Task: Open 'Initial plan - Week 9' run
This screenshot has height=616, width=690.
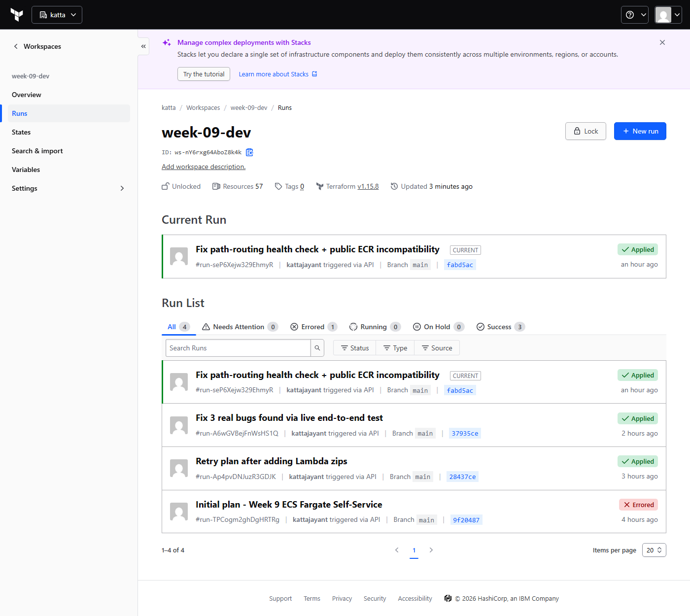Action: coord(289,505)
